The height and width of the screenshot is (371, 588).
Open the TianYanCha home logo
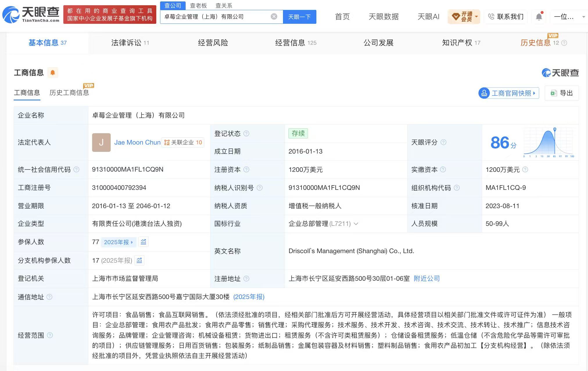click(x=31, y=15)
